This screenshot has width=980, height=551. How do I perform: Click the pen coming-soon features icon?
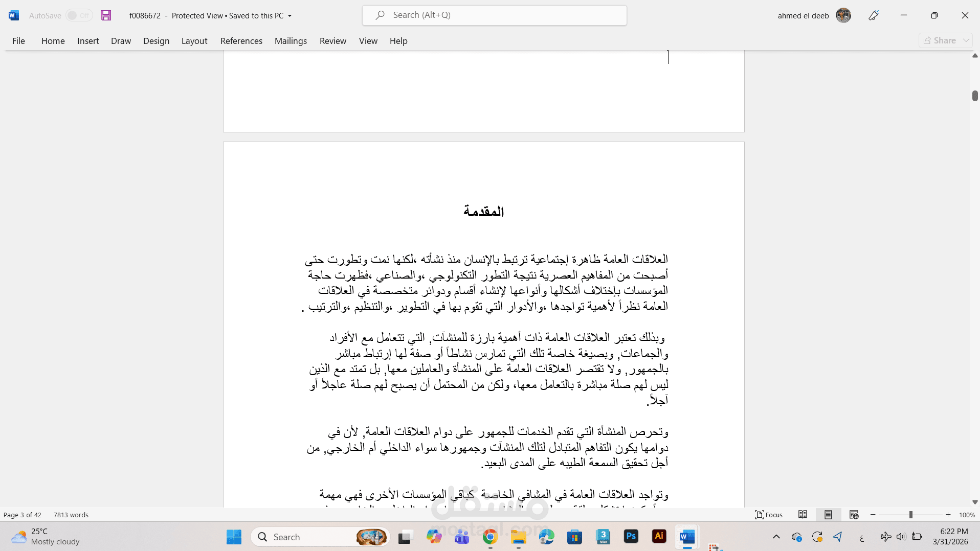point(874,15)
